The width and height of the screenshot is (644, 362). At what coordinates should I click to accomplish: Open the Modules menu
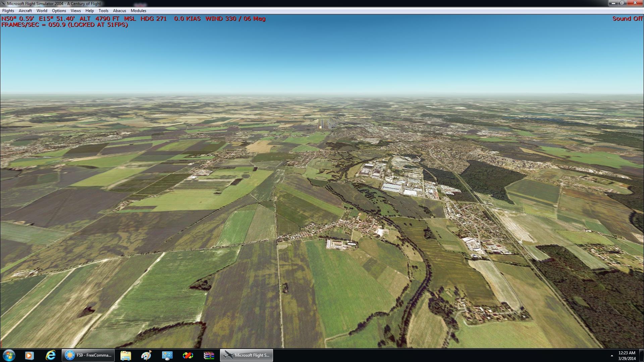point(139,11)
